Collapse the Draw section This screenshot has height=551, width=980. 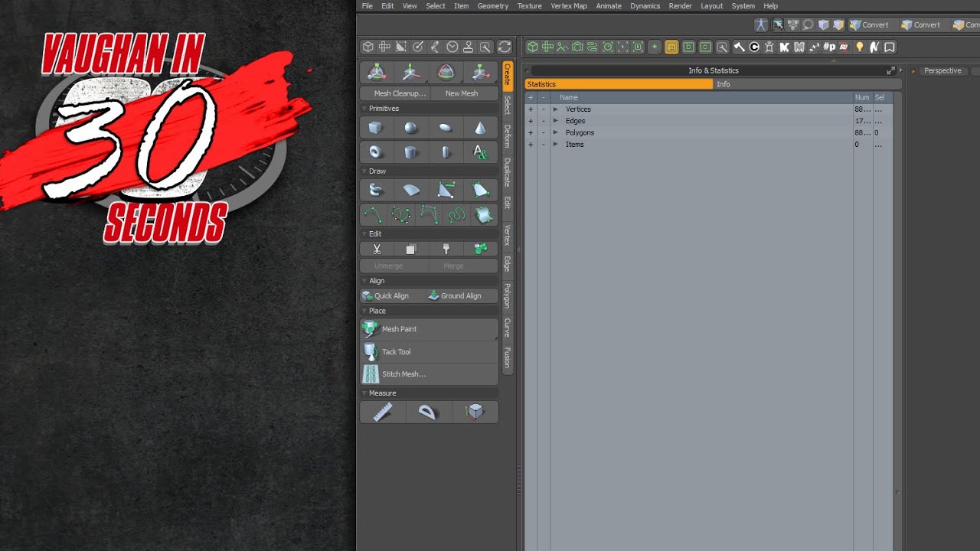[364, 171]
